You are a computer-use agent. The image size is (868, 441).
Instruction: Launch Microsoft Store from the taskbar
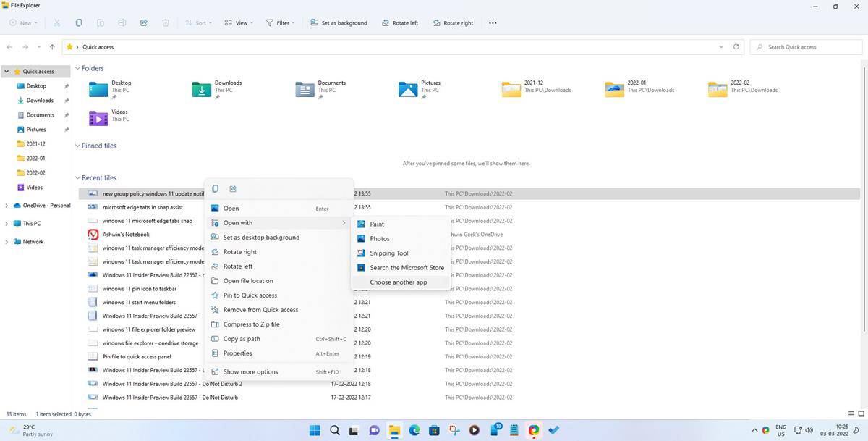pos(434,430)
